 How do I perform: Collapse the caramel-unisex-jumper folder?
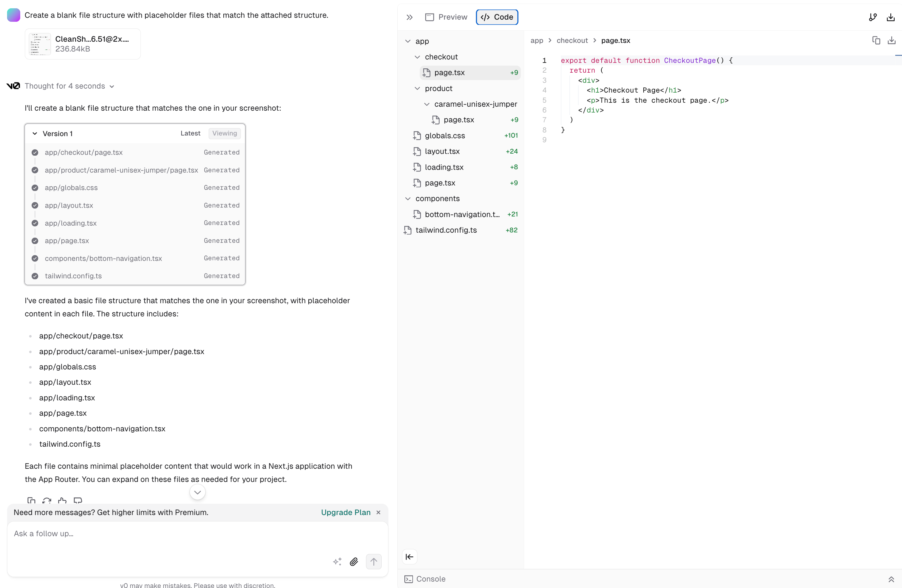(x=427, y=104)
